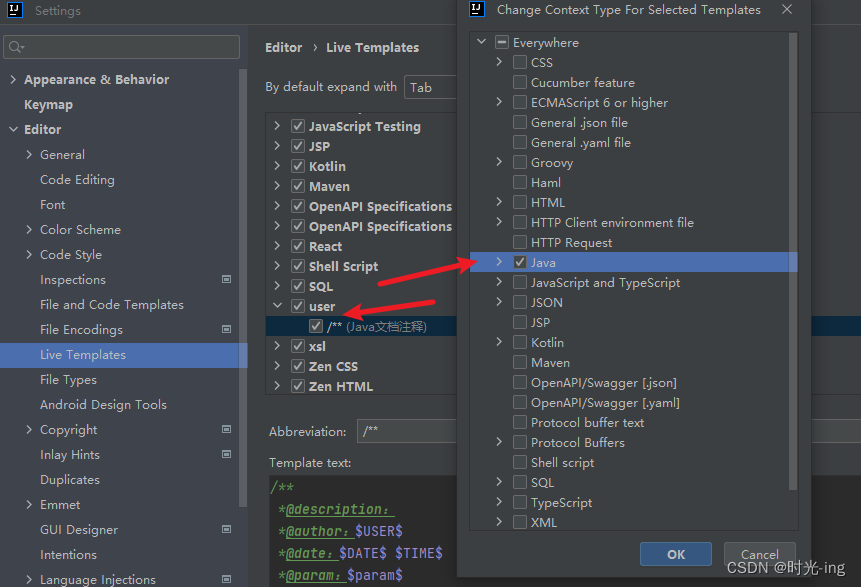The height and width of the screenshot is (587, 861).
Task: Click the project-level icon beside Inlay Hints
Action: click(x=227, y=455)
